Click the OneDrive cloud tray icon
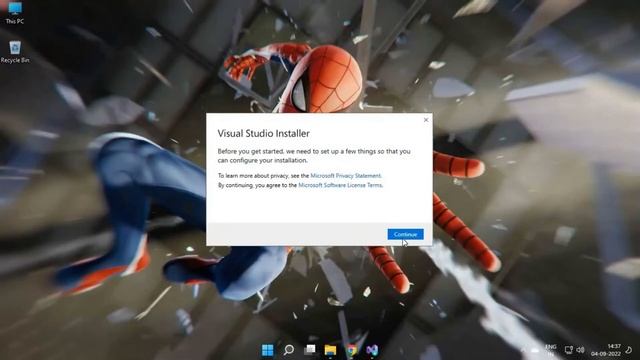Screen dimensions: 640x360 click(535, 350)
